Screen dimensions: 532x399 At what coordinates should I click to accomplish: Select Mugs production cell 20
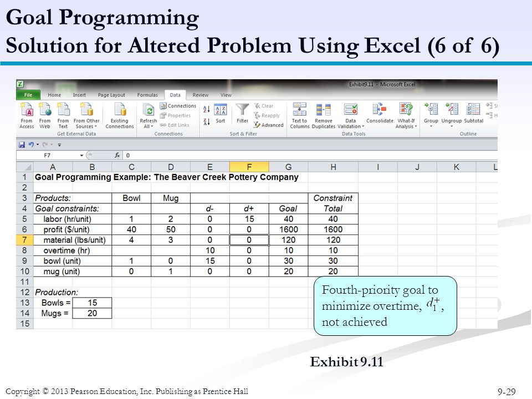92,313
